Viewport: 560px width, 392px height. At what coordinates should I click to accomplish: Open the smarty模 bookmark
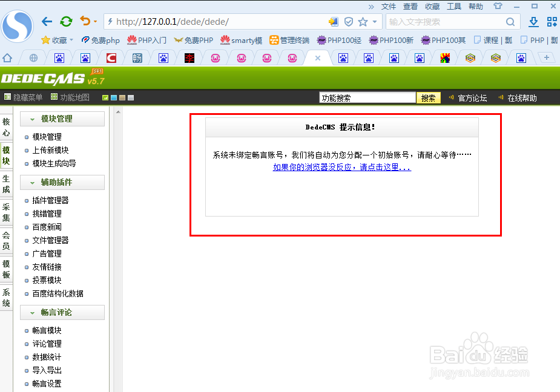241,41
